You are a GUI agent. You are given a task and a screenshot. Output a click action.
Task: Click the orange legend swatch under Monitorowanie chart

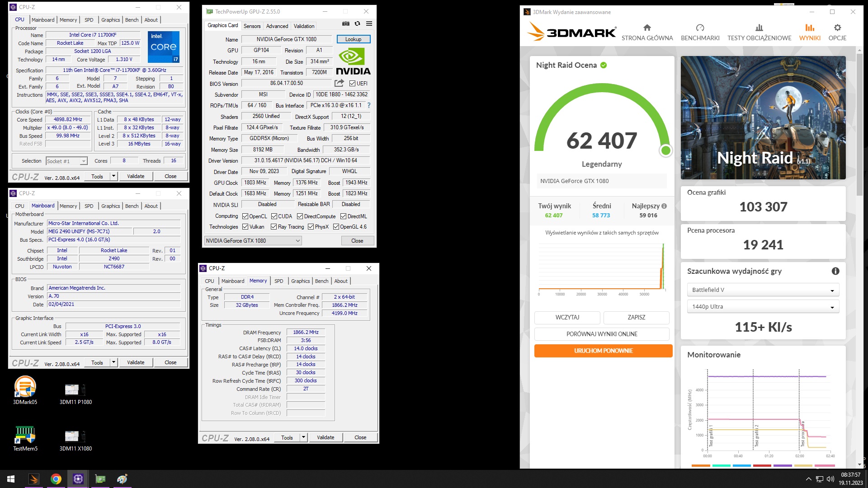pyautogui.click(x=701, y=465)
